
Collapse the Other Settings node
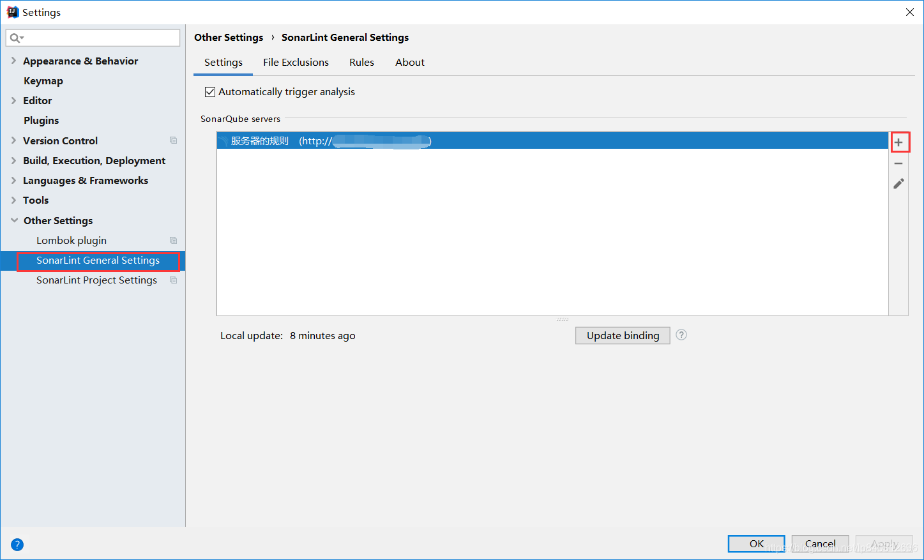14,220
